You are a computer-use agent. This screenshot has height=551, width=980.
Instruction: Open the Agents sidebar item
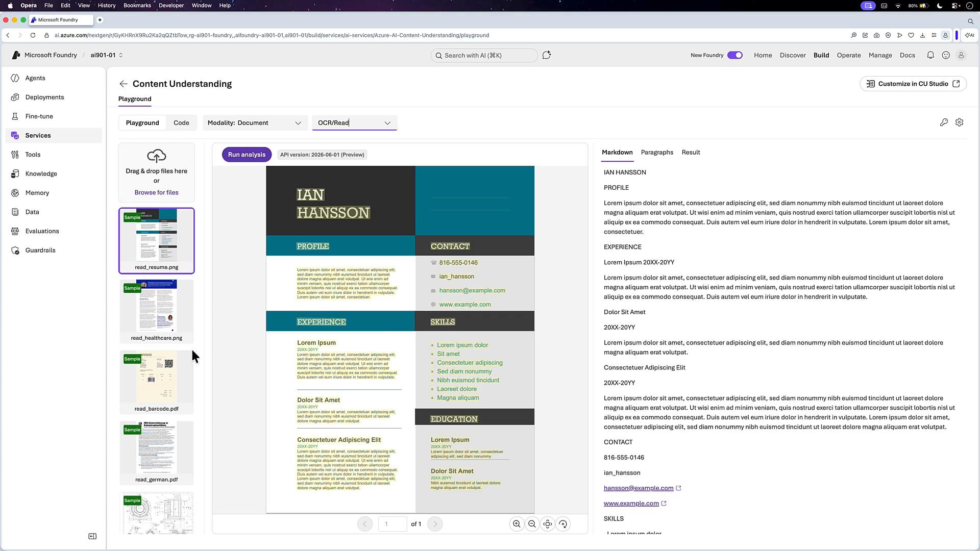pos(54,78)
